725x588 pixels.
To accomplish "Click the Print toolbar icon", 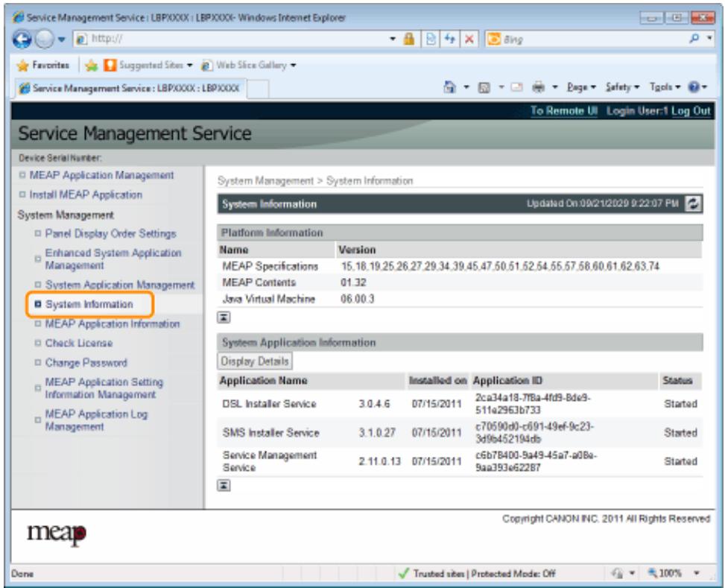I will [x=538, y=87].
